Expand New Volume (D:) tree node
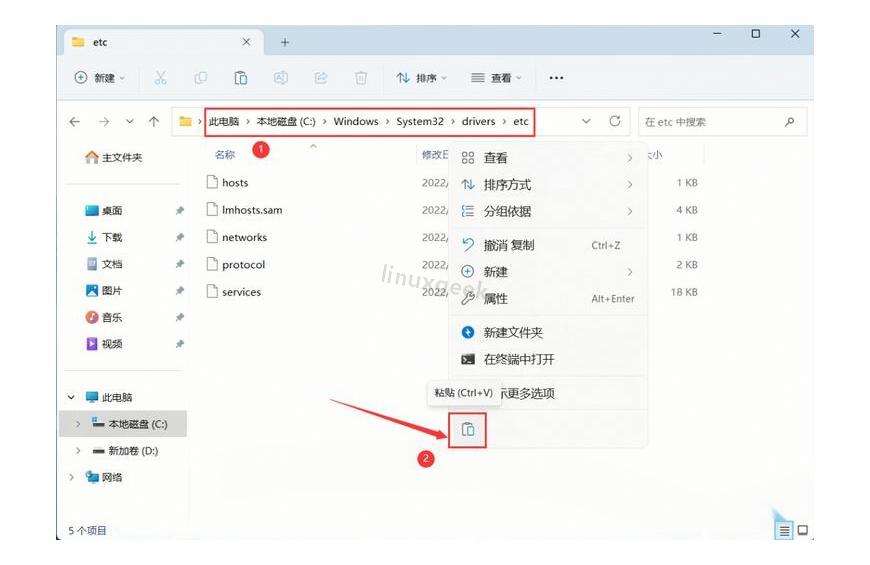Screen dimensions: 870x565 [78, 451]
